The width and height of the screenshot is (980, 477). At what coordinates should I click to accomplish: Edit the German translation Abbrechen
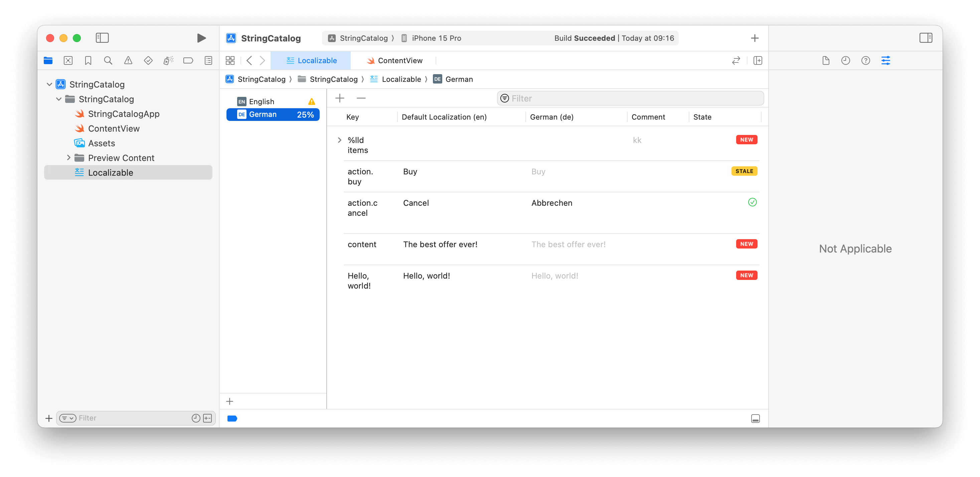(x=552, y=203)
